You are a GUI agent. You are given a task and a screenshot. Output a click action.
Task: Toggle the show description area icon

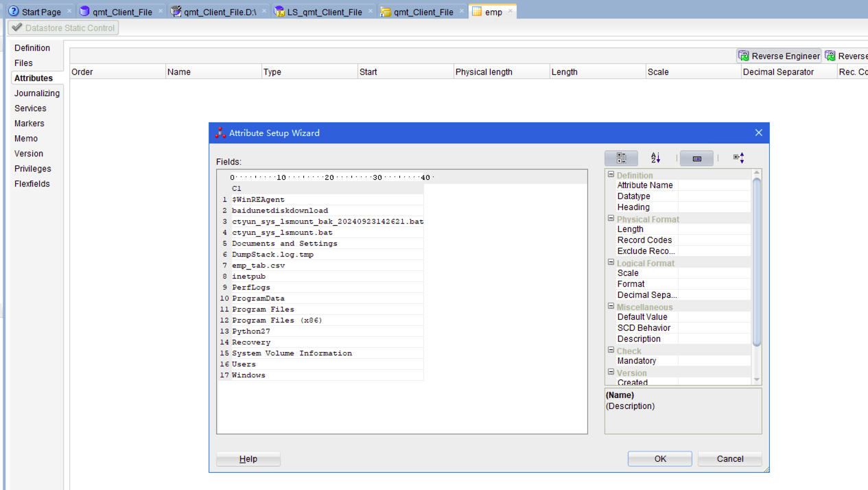696,158
